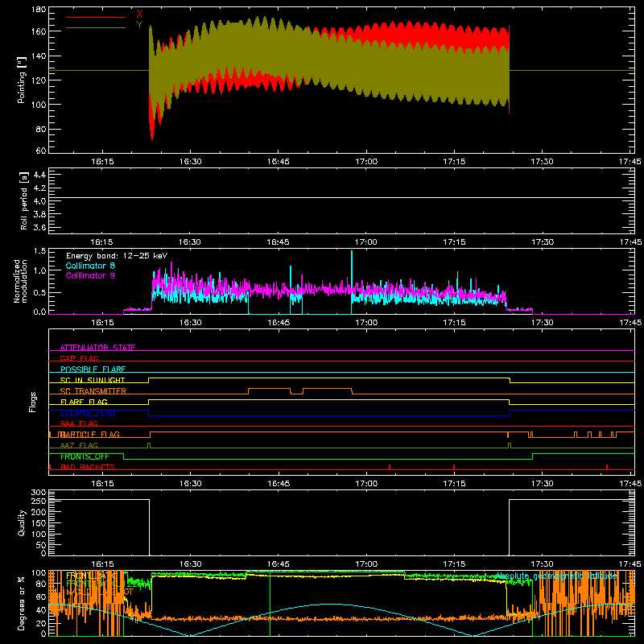The image size is (644, 644).
Task: Click the 60 tick value on Pointing axis
Action: click(x=41, y=151)
